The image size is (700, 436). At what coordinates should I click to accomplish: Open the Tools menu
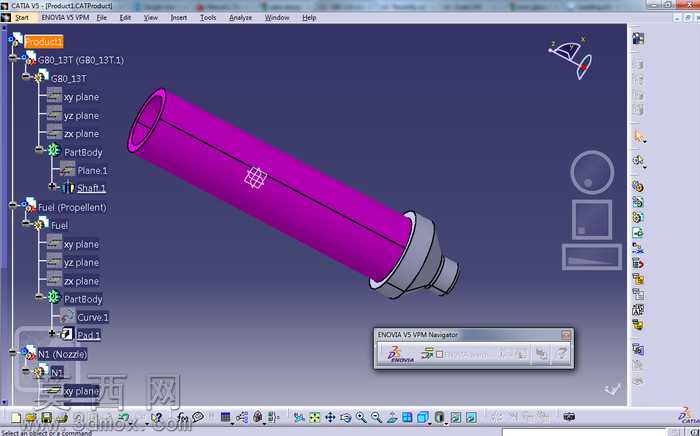[x=208, y=17]
